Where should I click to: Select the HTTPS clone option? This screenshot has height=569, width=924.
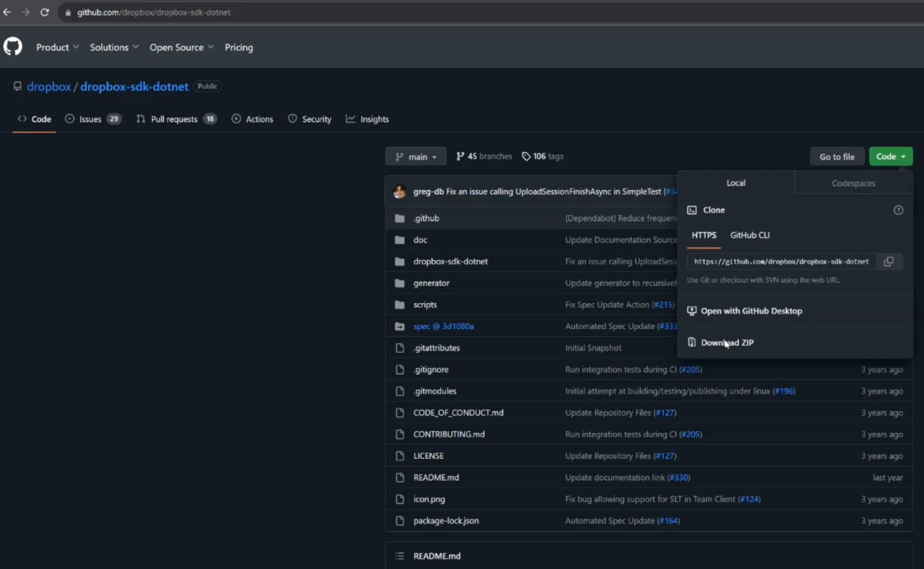[x=704, y=235]
